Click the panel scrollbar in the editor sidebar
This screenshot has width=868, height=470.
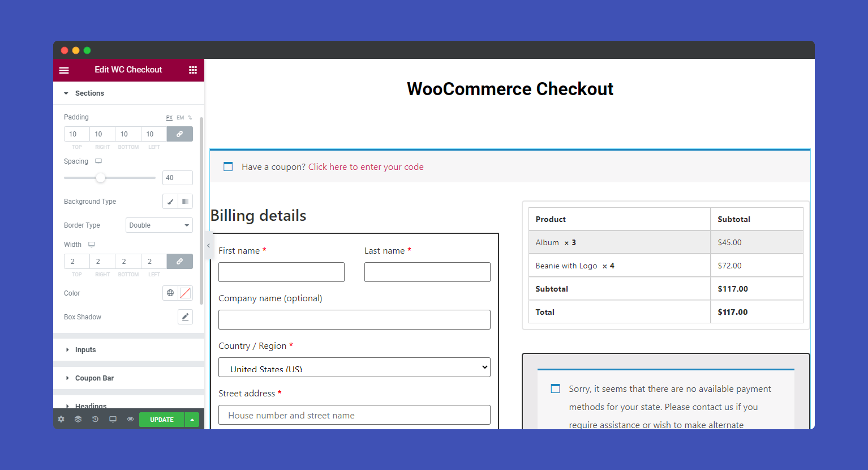(201, 211)
